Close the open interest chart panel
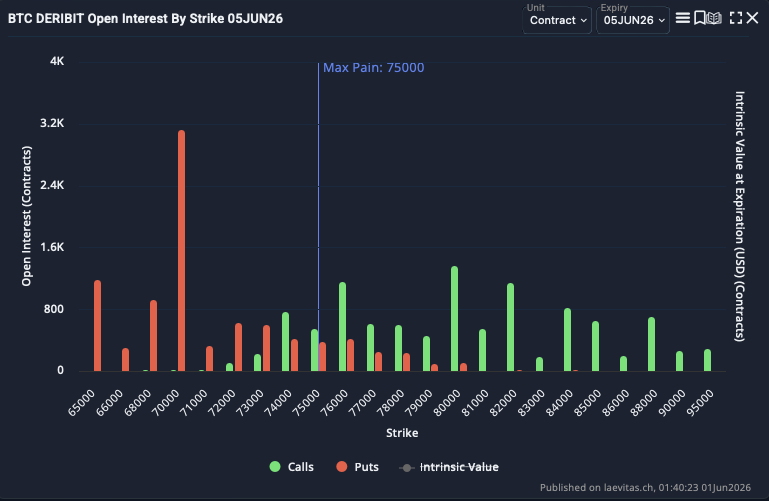 (x=752, y=18)
